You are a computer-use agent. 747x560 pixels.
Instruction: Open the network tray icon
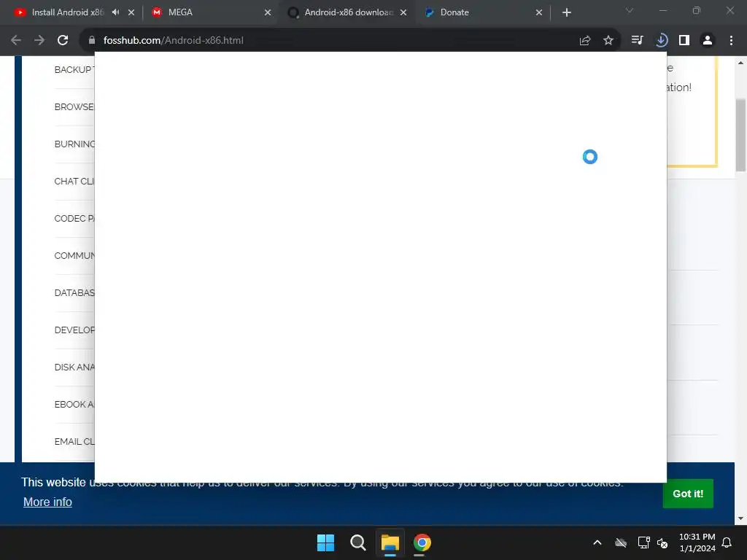[643, 542]
